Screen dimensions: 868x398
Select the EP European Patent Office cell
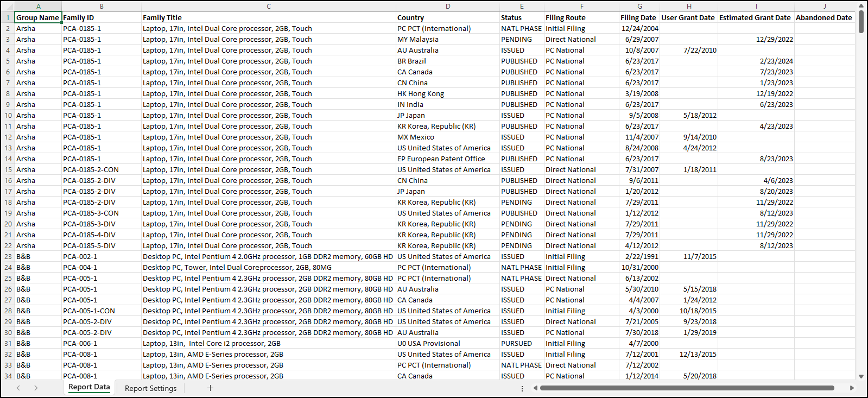[447, 159]
